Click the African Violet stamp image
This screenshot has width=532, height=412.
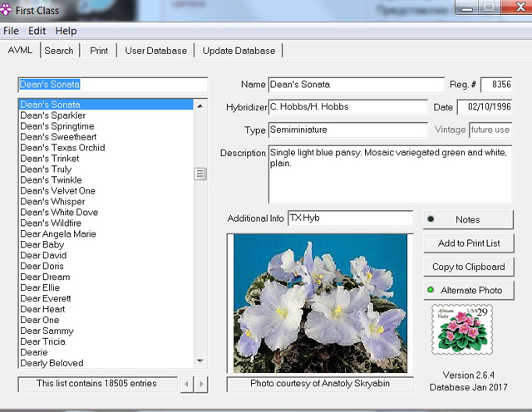coord(462,329)
